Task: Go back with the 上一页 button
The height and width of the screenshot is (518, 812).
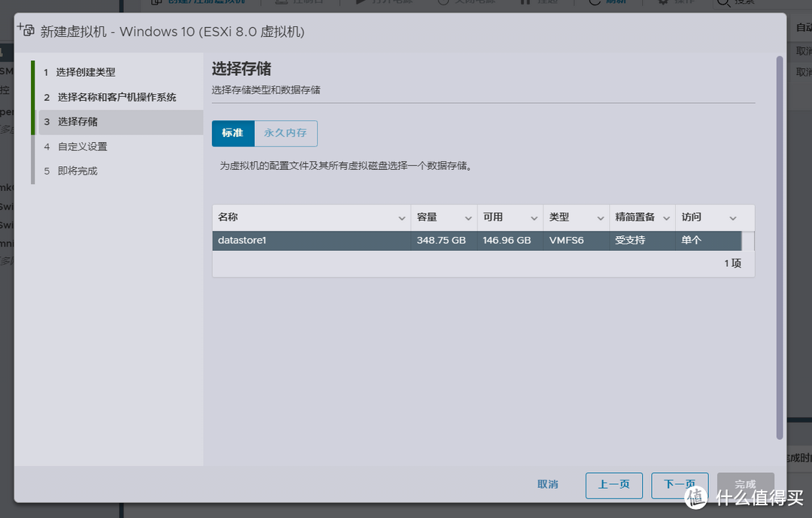Action: point(614,486)
